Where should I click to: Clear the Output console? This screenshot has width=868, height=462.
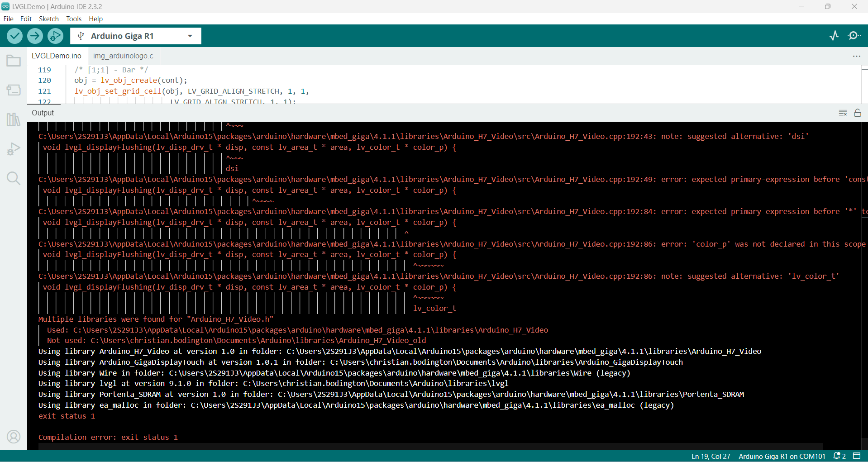[843, 113]
